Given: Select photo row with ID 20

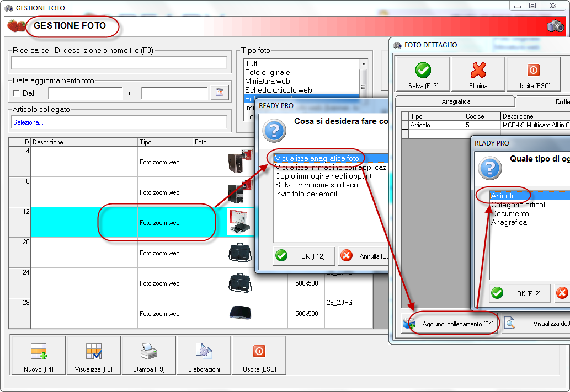Looking at the screenshot, I should 131,253.
